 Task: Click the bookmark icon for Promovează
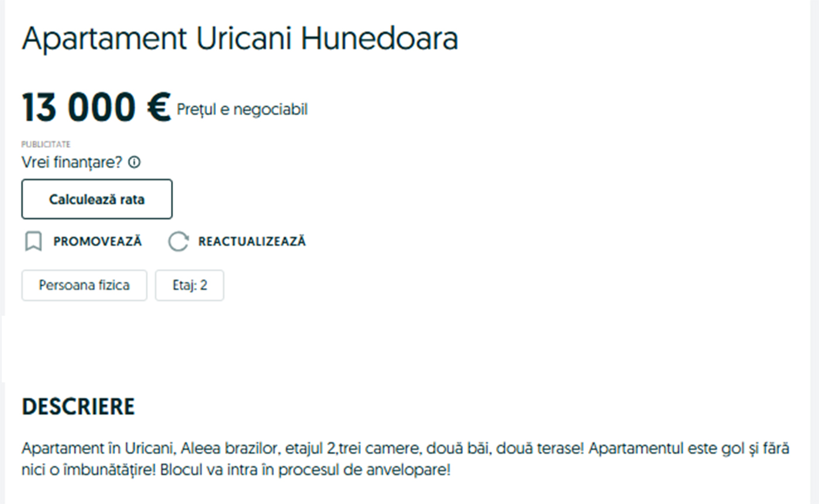(x=34, y=241)
